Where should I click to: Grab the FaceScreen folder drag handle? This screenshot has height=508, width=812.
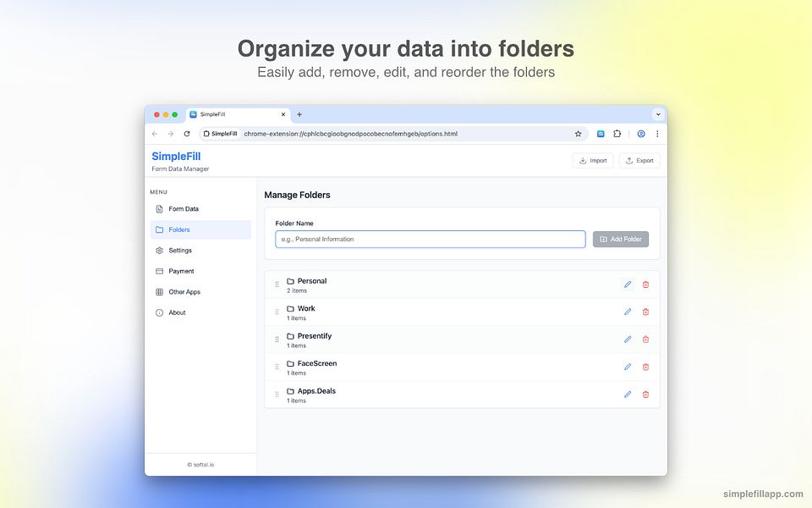(x=277, y=367)
